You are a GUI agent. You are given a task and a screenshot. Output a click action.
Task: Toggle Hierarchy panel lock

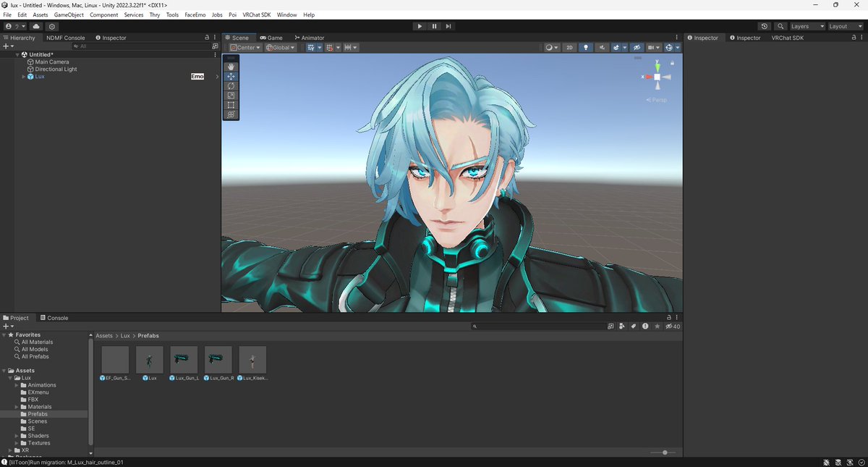[207, 38]
